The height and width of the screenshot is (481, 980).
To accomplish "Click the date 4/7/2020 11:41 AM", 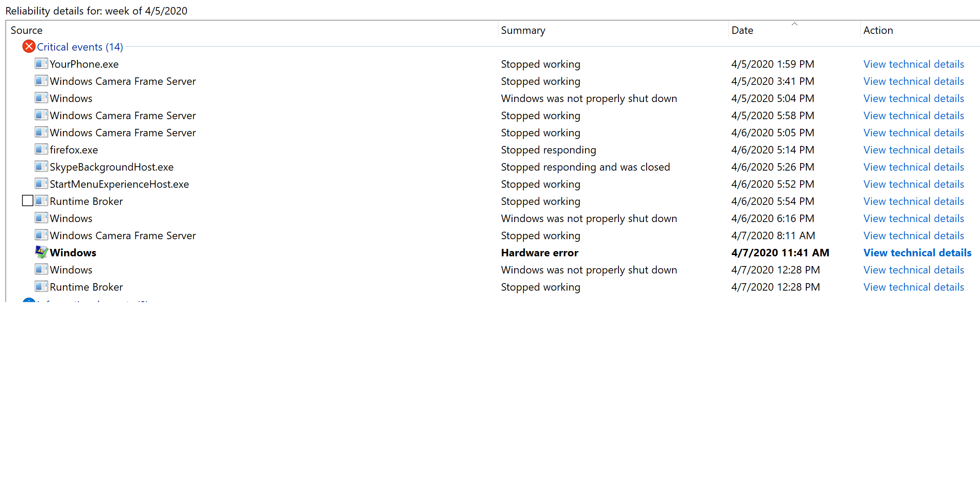I will (780, 253).
